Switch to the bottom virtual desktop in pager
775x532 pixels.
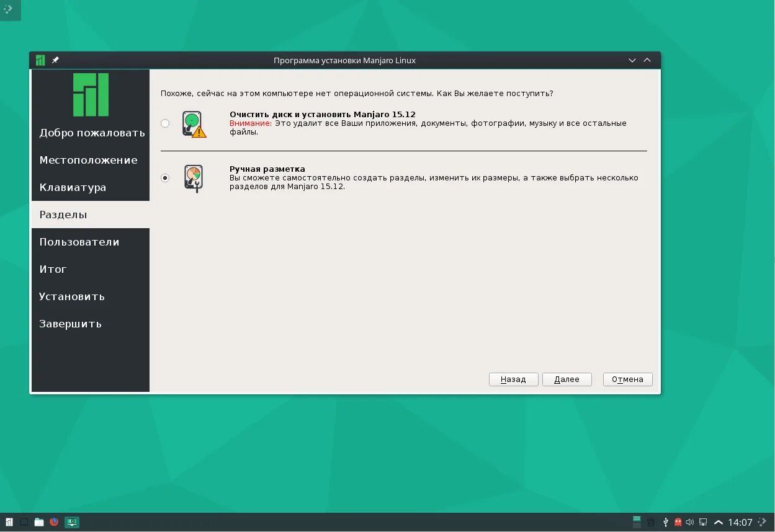[x=637, y=526]
